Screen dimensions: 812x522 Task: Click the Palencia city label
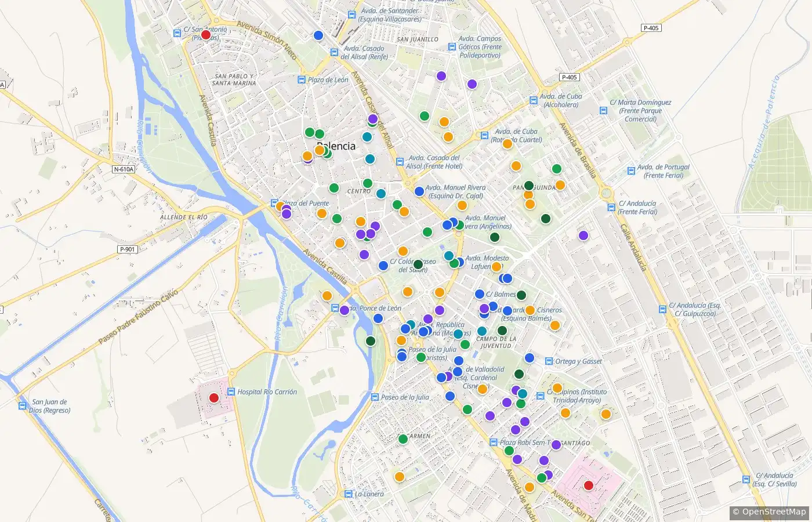(336, 146)
